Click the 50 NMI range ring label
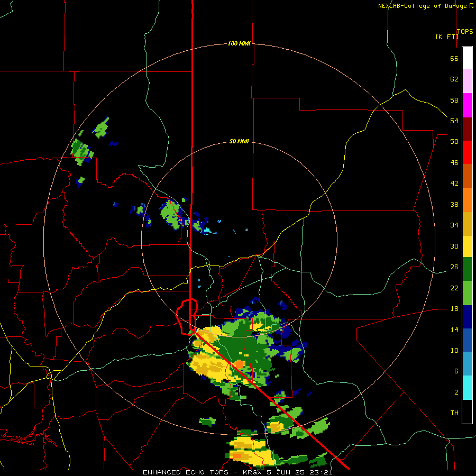 [x=239, y=141]
